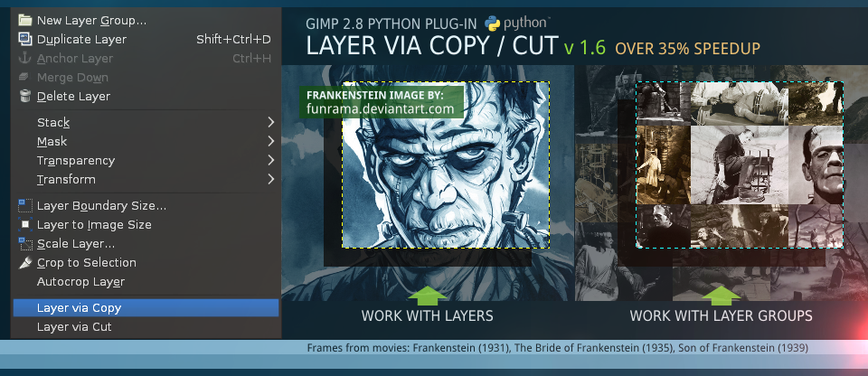Select Delete Layer menu entry

[146, 96]
